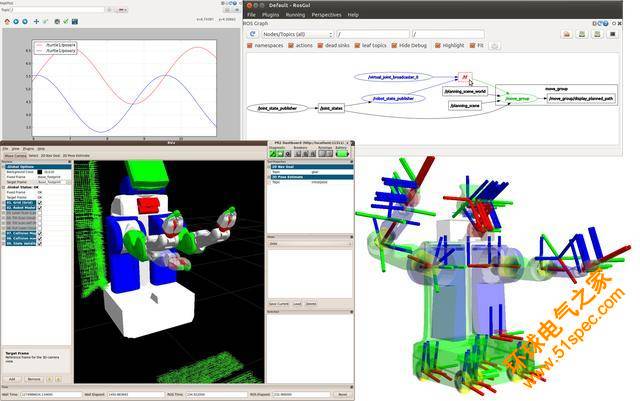Click the rosout messages icon in PR2 Dashboard
Image resolution: width=640 pixels, height=401 pixels.
(280, 154)
